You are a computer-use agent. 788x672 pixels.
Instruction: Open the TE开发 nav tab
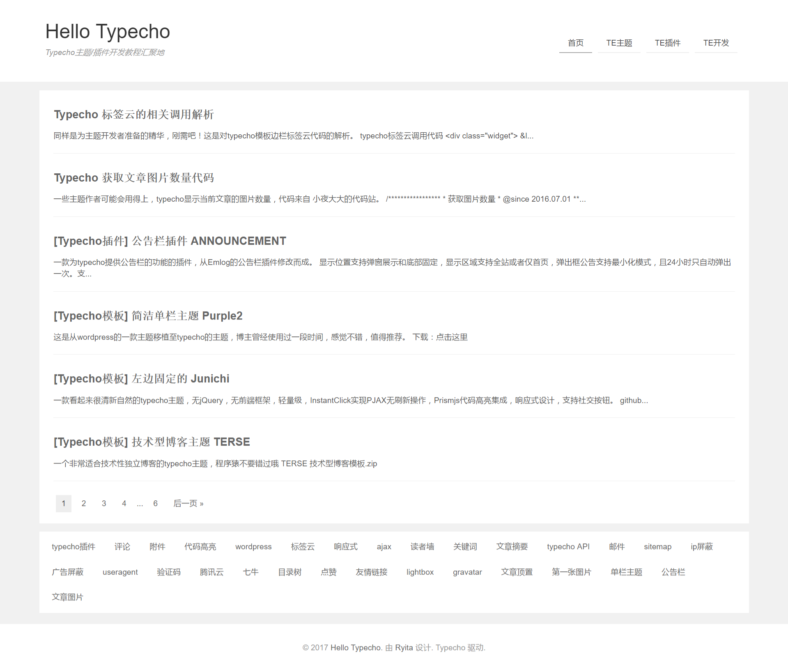click(716, 43)
